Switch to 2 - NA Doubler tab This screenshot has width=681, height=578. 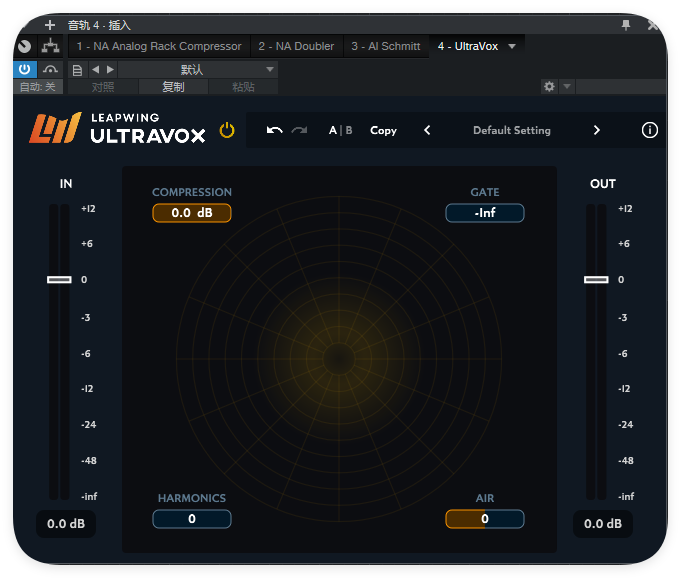296,46
